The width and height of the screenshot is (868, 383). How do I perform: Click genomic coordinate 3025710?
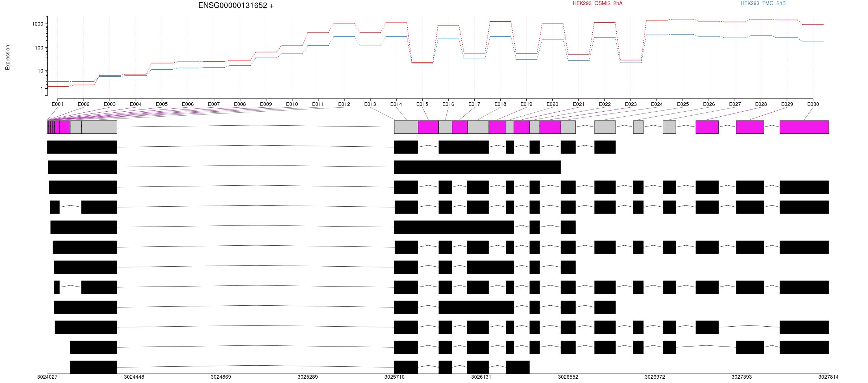(x=395, y=377)
